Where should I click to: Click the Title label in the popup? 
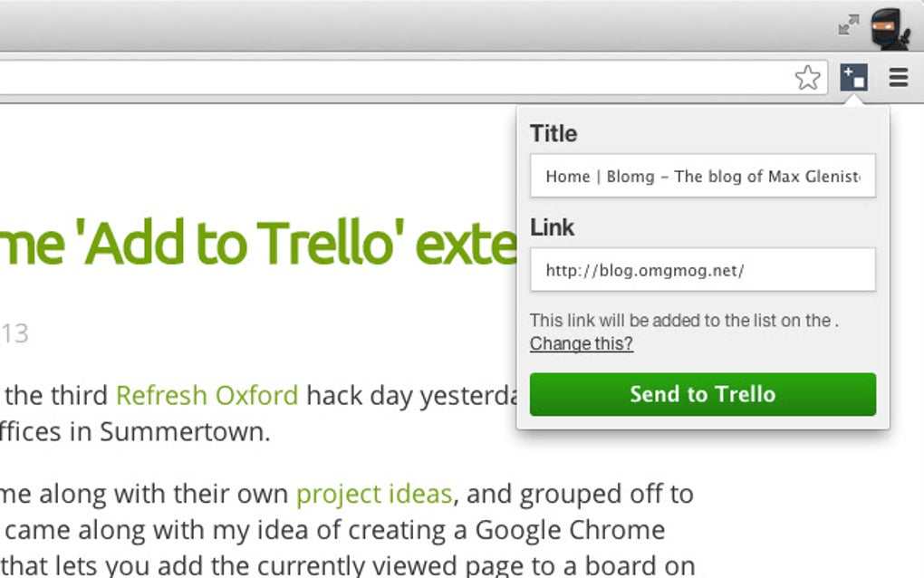click(x=553, y=133)
